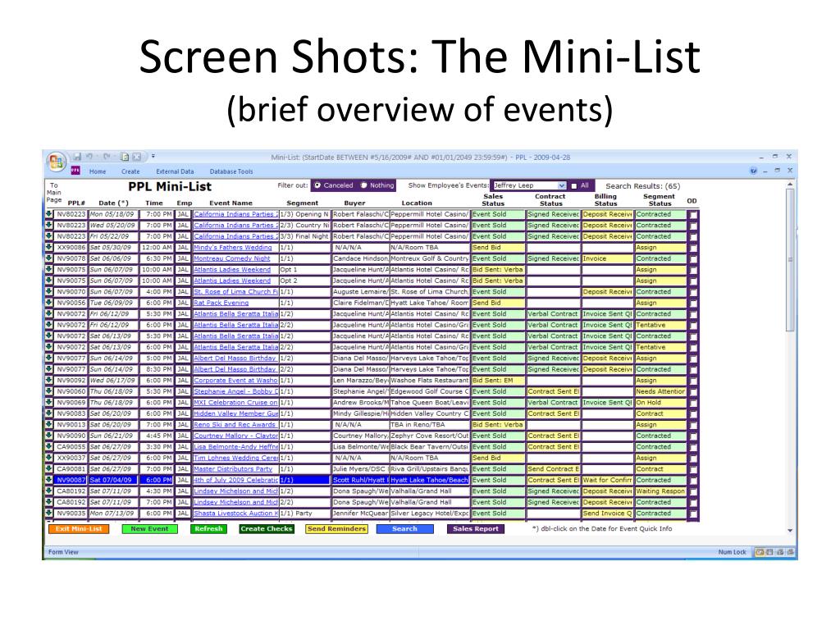
Task: Click location cell Silver Legacy Hotel
Action: [x=430, y=514]
